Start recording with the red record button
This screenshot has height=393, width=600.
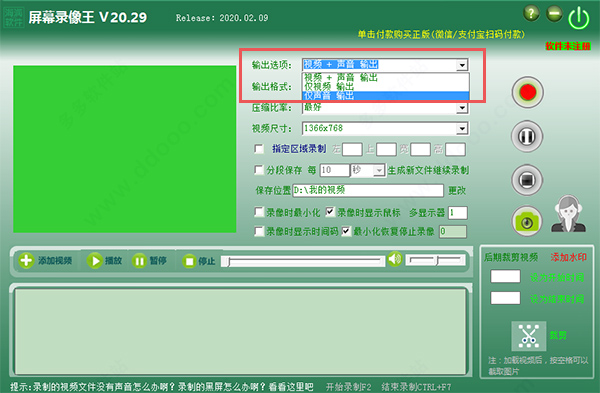(528, 92)
